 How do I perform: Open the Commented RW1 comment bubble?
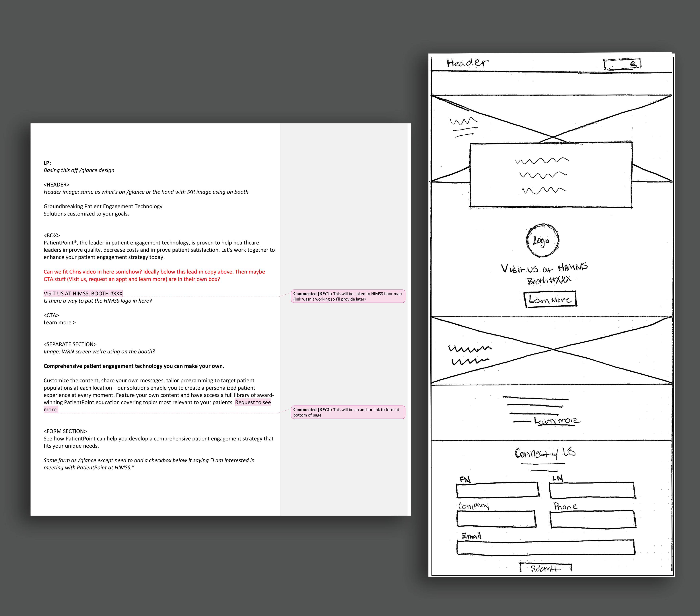[348, 296]
